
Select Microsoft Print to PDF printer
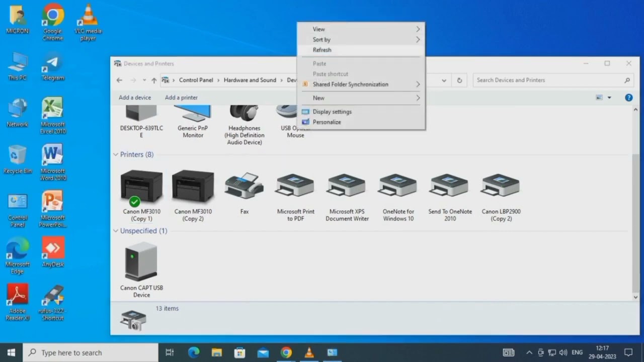click(296, 197)
